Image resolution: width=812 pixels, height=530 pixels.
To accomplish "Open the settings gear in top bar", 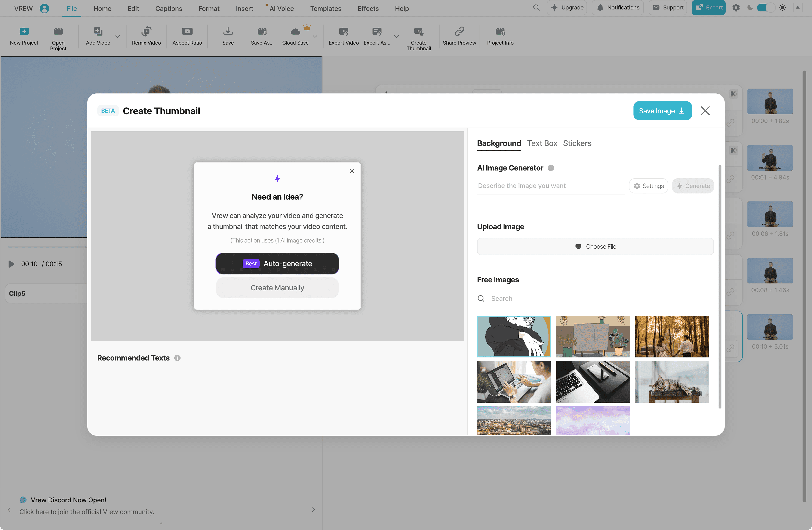I will click(736, 7).
